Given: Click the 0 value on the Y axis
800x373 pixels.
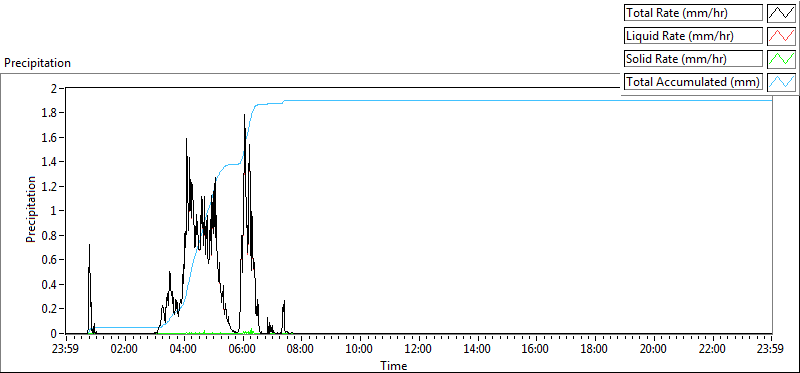Looking at the screenshot, I should tap(54, 333).
